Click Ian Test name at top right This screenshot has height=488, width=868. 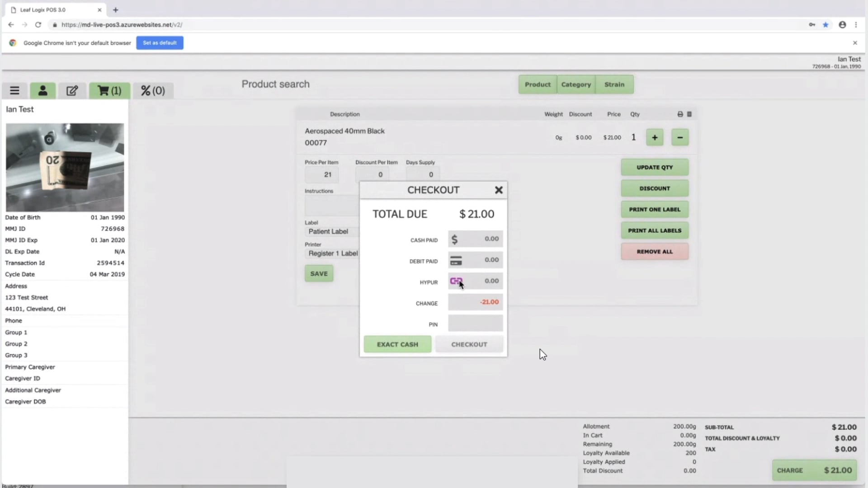coord(849,59)
